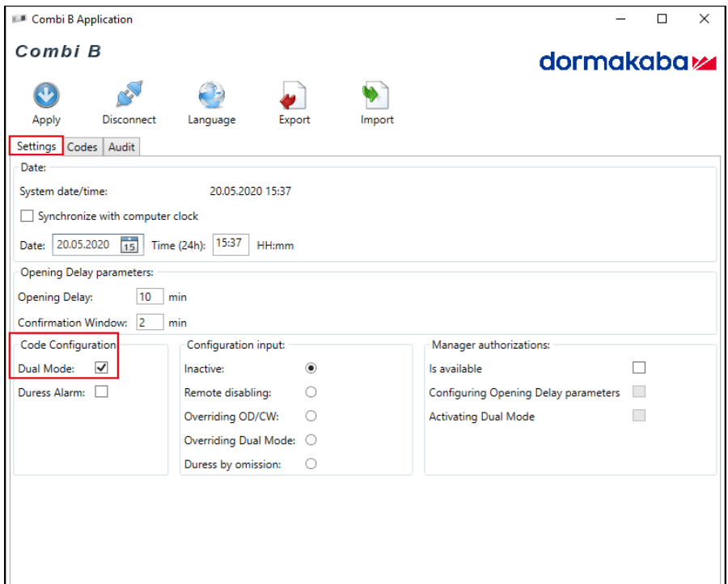Select Overriding OD/CW radio option
The width and height of the screenshot is (728, 584).
coord(310,417)
